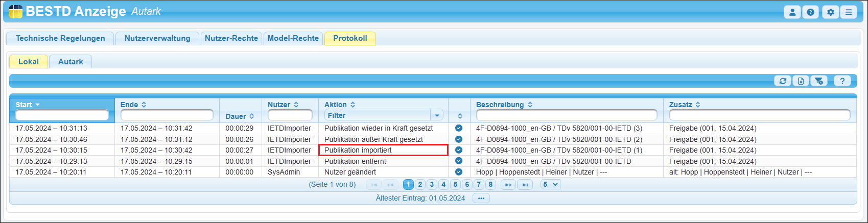The image size is (868, 223).
Task: Go to page 8
Action: (x=490, y=185)
